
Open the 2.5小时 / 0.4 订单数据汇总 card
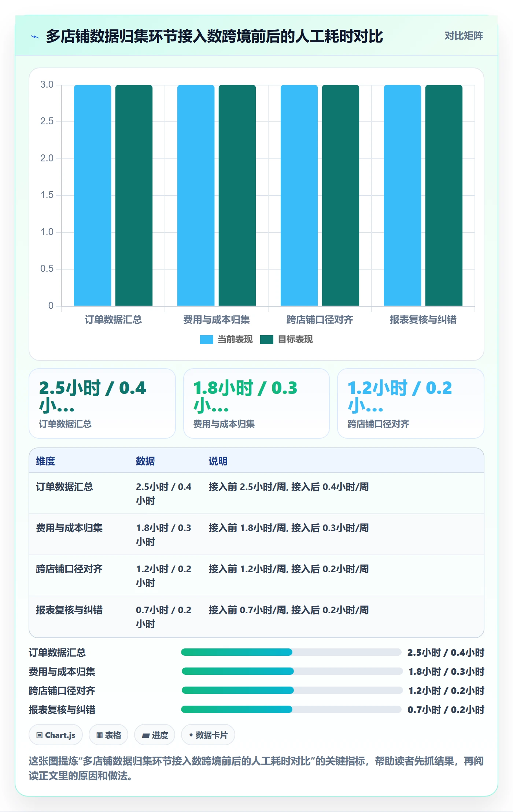click(102, 403)
